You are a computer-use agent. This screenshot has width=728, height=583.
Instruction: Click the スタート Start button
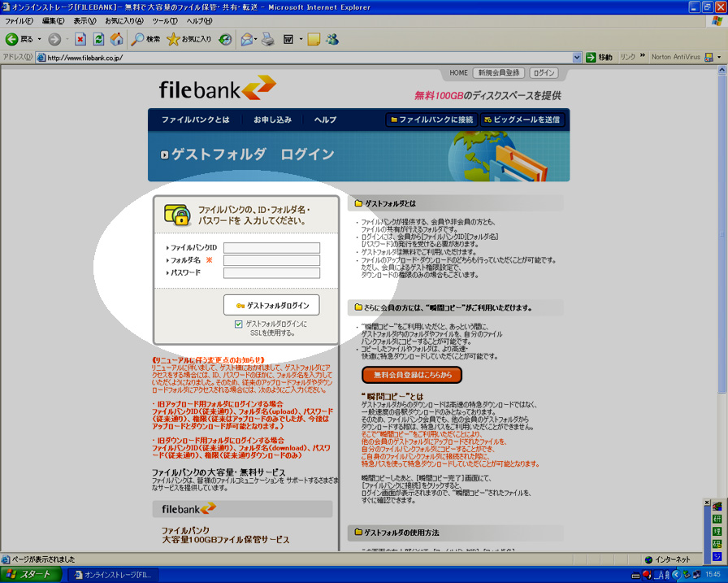31,575
